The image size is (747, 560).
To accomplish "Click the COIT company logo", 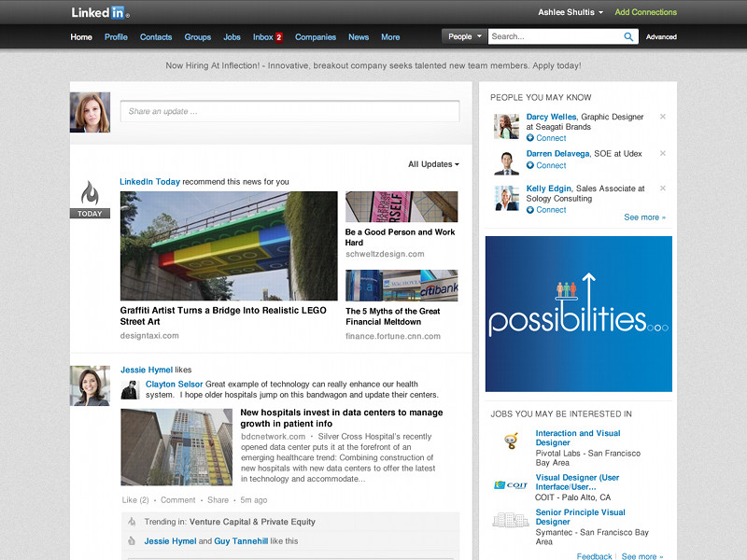I will [x=511, y=485].
